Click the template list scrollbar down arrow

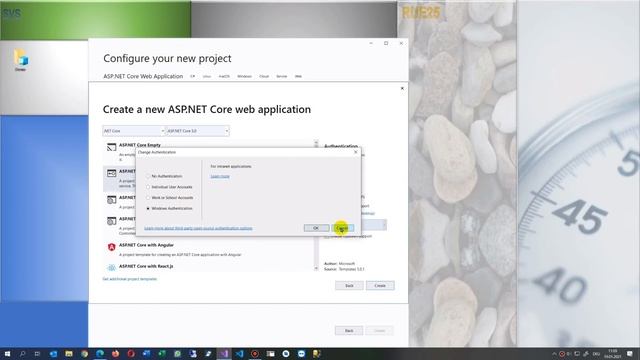[x=316, y=268]
